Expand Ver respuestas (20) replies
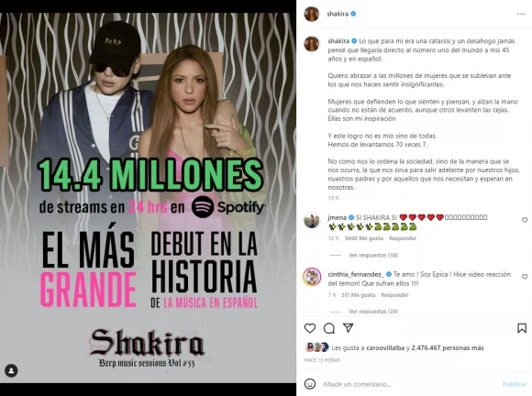532x396 pixels. click(373, 311)
